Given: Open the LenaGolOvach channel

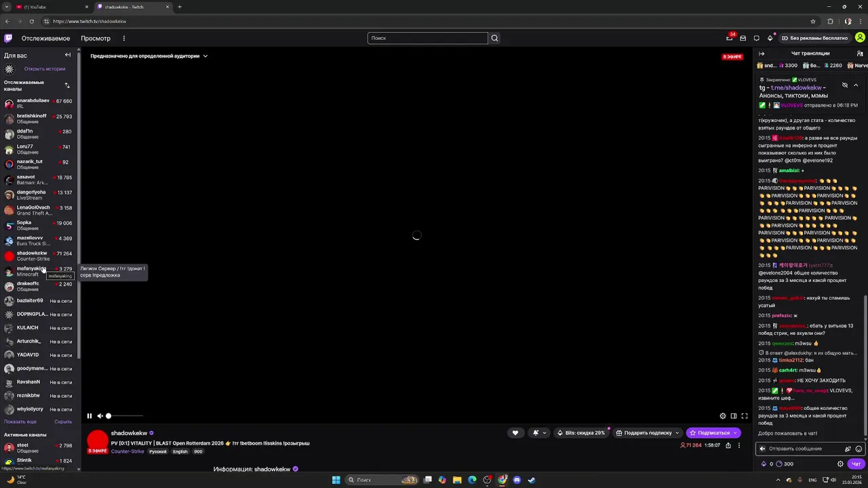Looking at the screenshot, I should tap(39, 210).
